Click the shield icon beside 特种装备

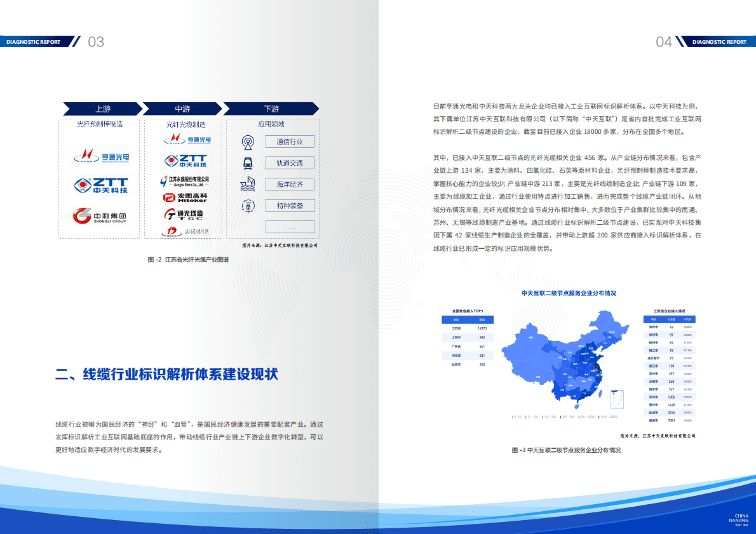pos(248,206)
